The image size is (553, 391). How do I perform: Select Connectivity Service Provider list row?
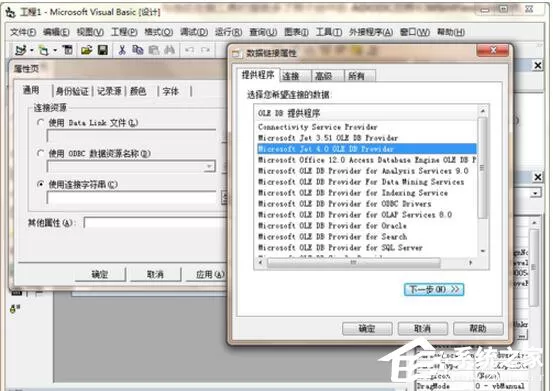click(x=367, y=127)
